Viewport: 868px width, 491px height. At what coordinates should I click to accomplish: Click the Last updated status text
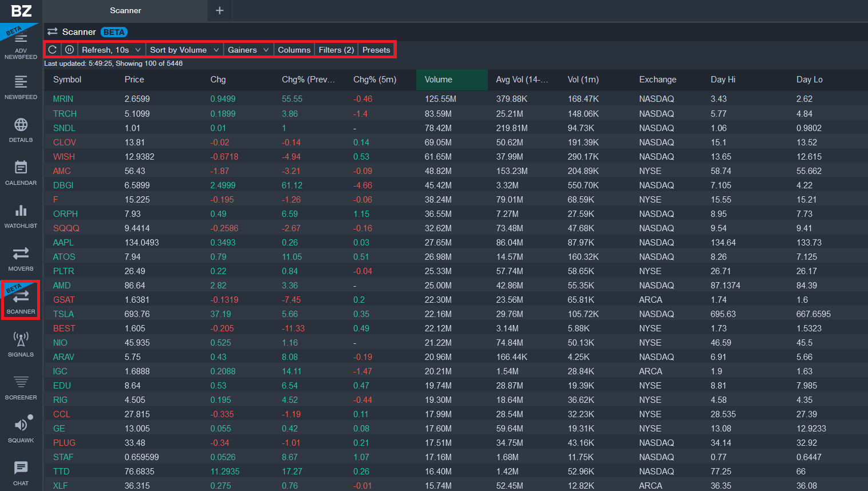coord(113,64)
